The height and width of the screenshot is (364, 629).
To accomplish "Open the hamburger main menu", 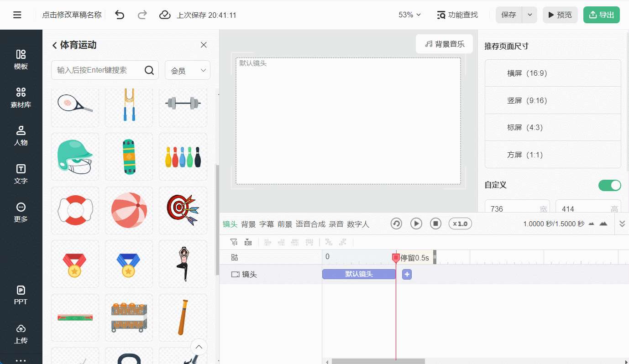I will pyautogui.click(x=17, y=15).
